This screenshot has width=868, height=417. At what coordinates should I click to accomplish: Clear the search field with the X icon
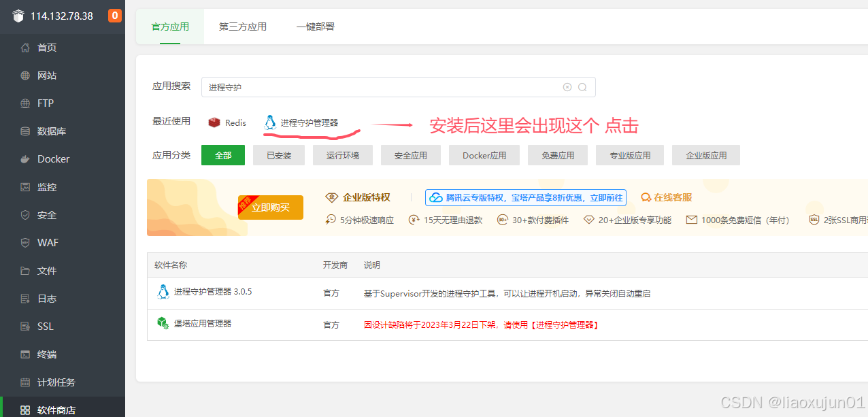(x=567, y=87)
